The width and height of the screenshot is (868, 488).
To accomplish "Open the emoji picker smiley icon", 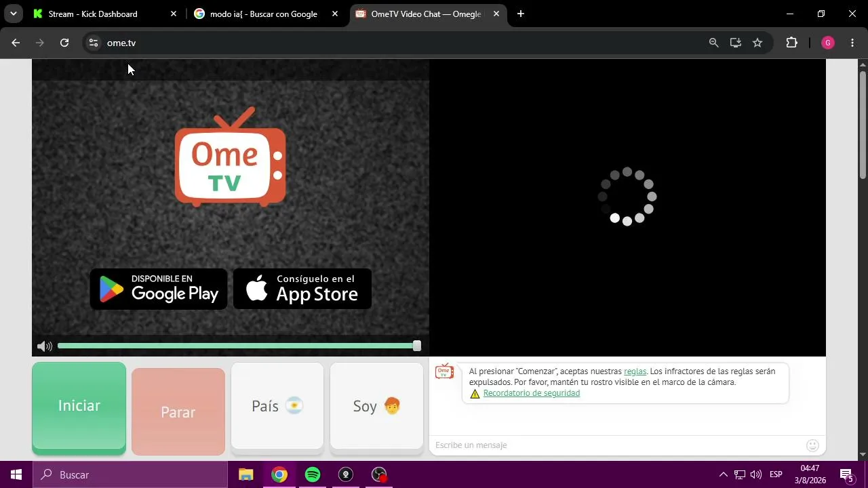I will pos(812,445).
